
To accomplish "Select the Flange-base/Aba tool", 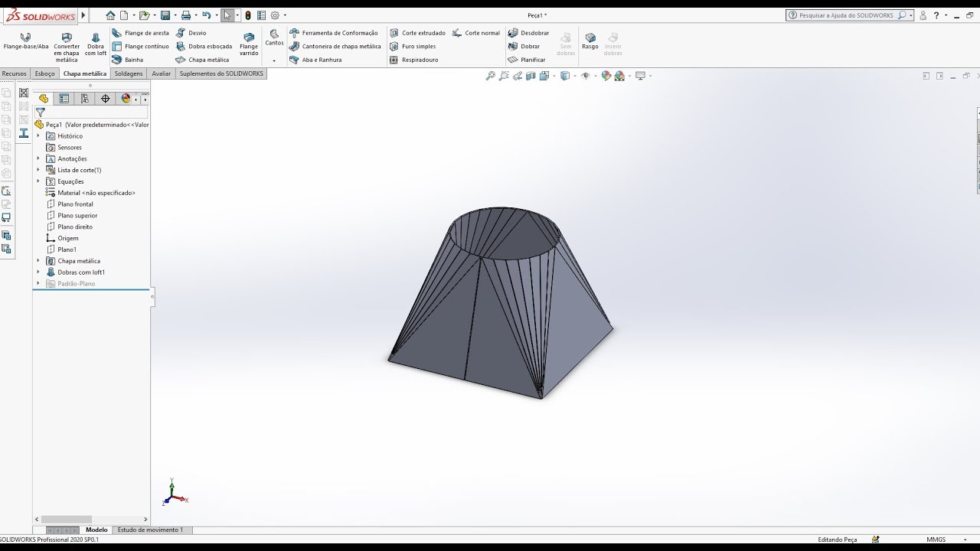I will click(x=25, y=41).
